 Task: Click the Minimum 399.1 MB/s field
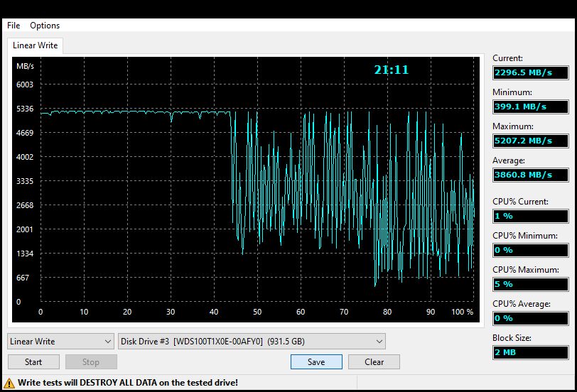pos(530,107)
